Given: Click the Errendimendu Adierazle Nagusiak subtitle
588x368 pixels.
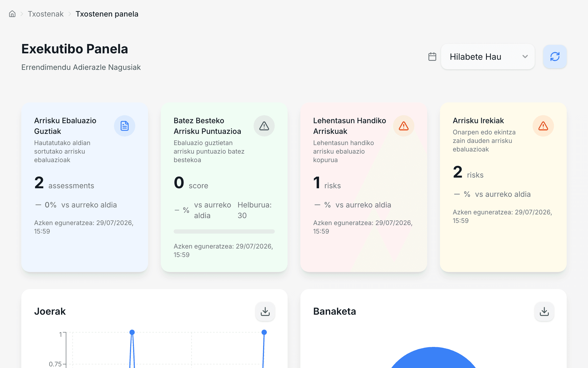Looking at the screenshot, I should click(x=81, y=67).
